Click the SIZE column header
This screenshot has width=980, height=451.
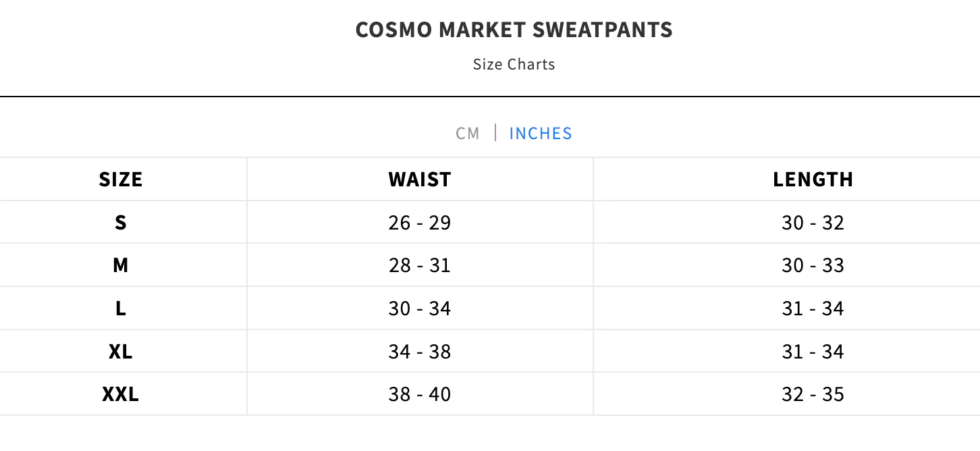click(121, 179)
